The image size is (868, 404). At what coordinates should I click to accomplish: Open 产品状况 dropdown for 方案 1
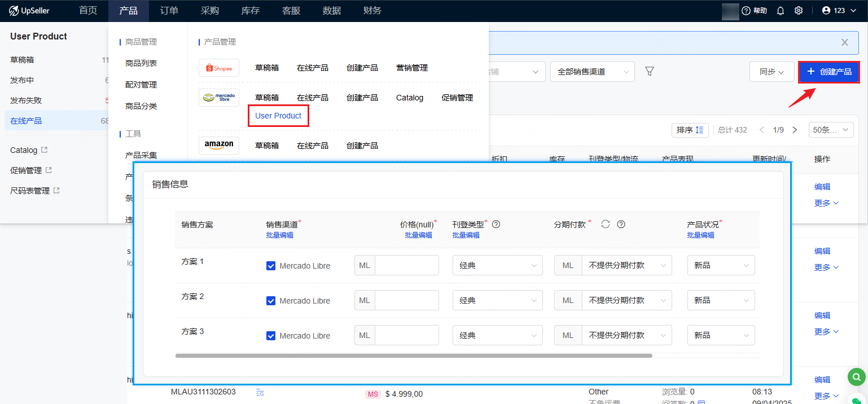pos(721,265)
